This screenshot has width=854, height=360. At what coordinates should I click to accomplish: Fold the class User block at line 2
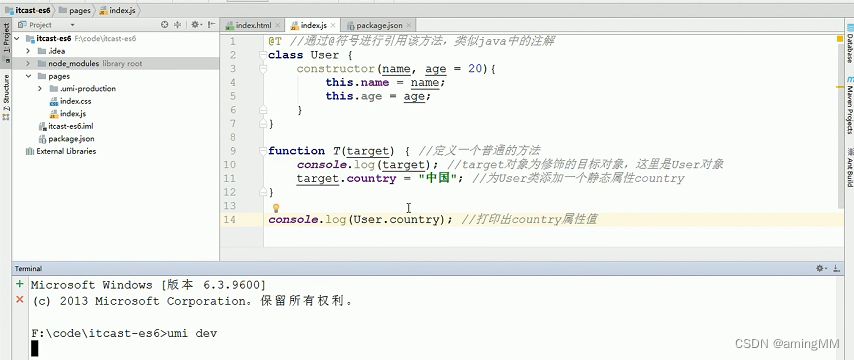263,55
